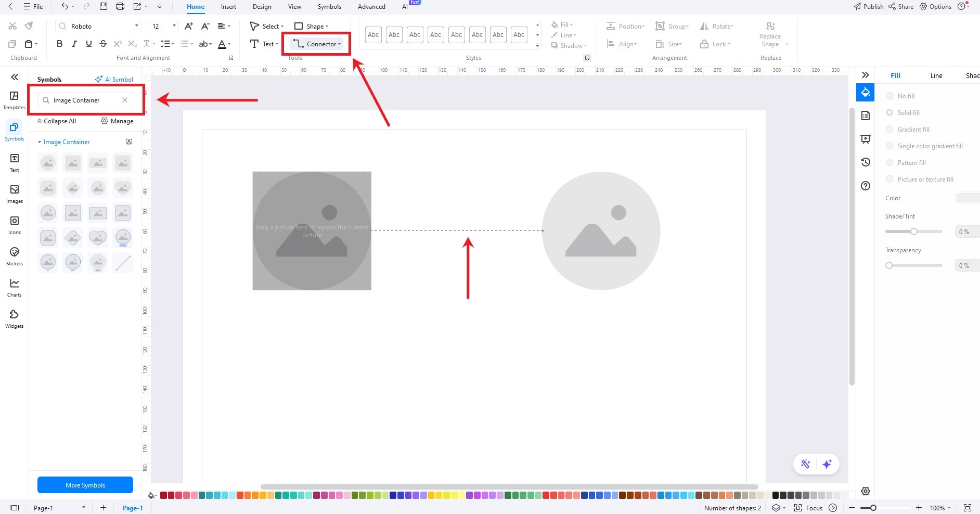Viewport: 980px width, 514px height.
Task: Click the Cut scissors icon
Action: pyautogui.click(x=12, y=26)
